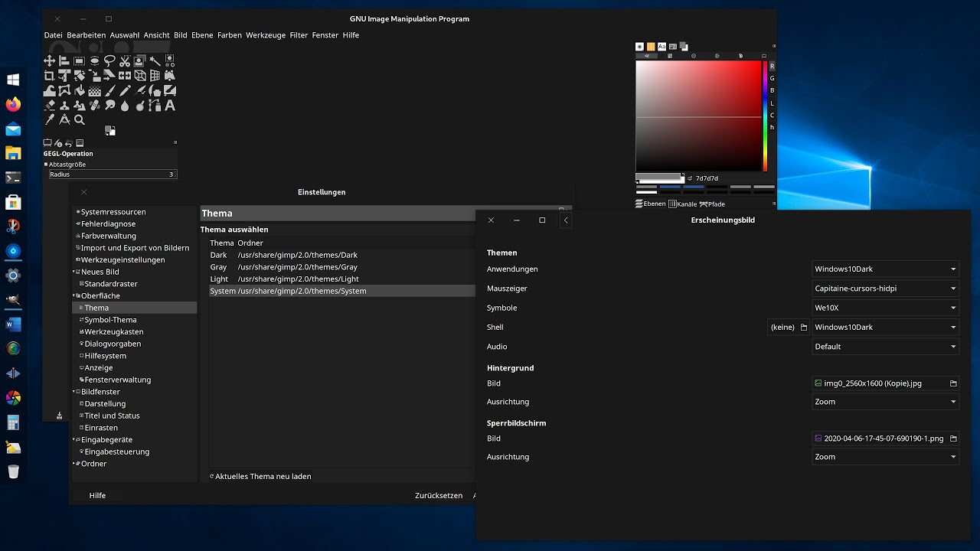Select the h color channel button
The height and width of the screenshot is (551, 980).
(x=772, y=127)
